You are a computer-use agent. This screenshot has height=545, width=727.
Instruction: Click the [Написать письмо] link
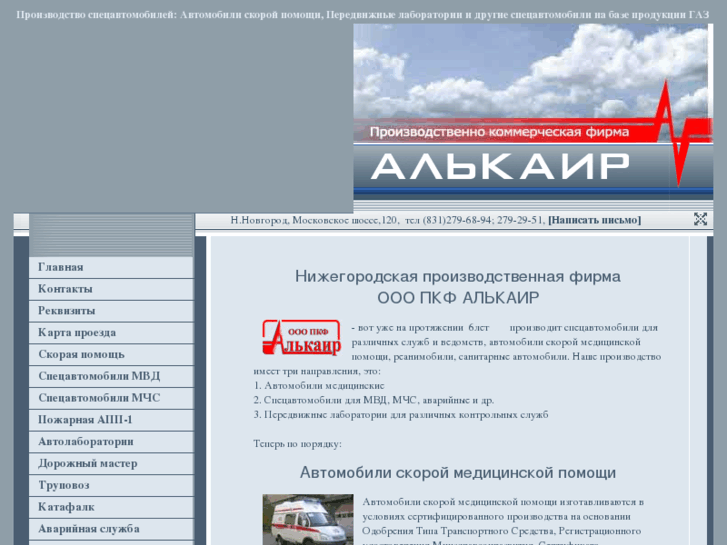coord(594,220)
